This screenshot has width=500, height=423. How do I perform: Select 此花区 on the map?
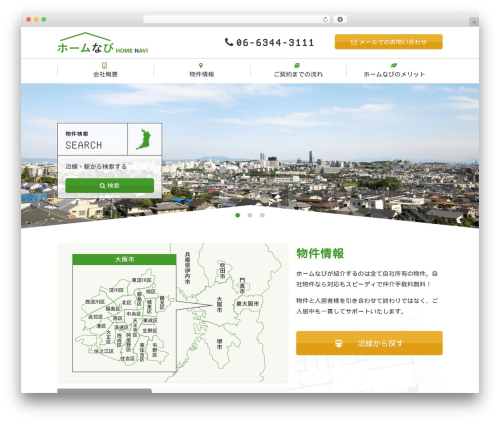[95, 317]
